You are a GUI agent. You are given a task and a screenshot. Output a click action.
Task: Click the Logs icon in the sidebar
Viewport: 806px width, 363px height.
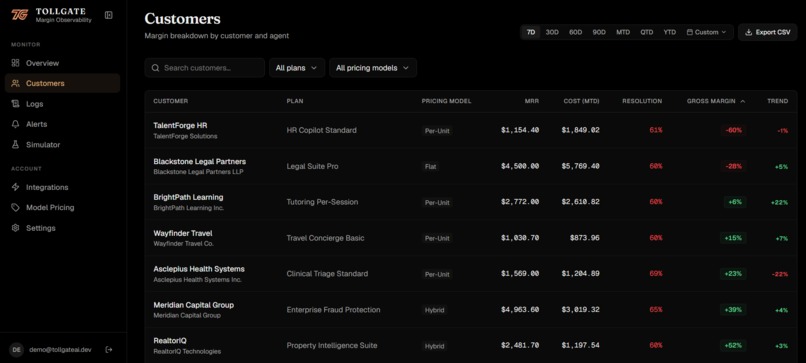[15, 104]
